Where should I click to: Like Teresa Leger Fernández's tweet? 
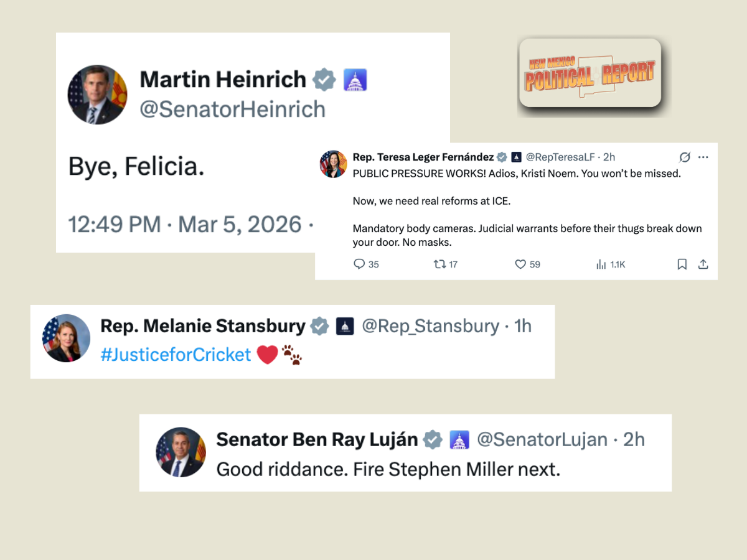coord(520,264)
